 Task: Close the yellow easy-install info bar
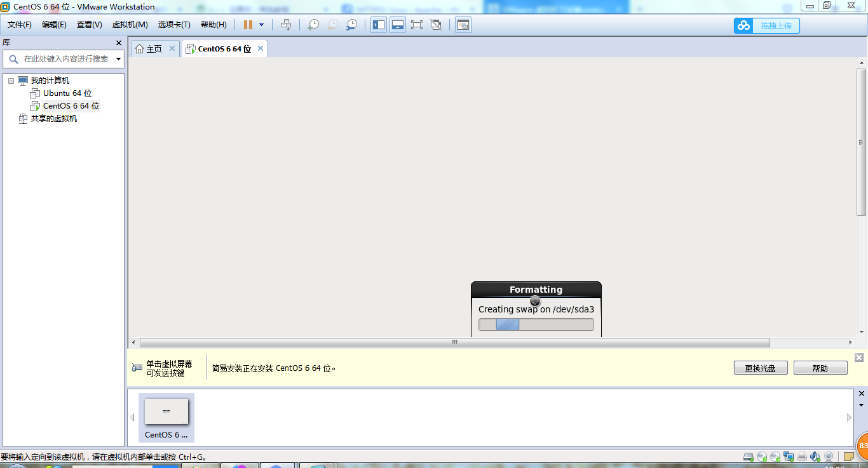point(859,358)
